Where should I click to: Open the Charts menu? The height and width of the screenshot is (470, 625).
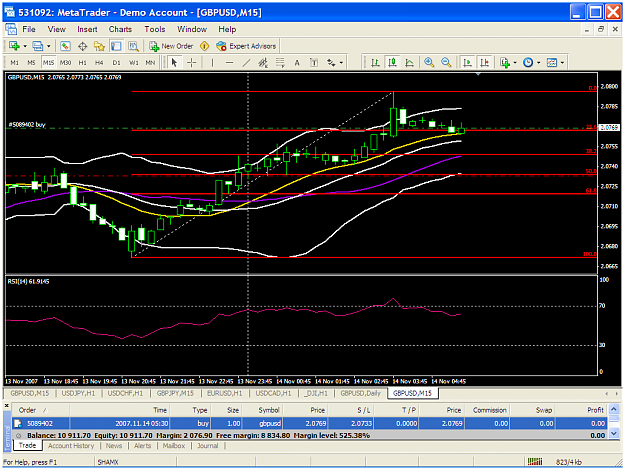click(x=120, y=29)
